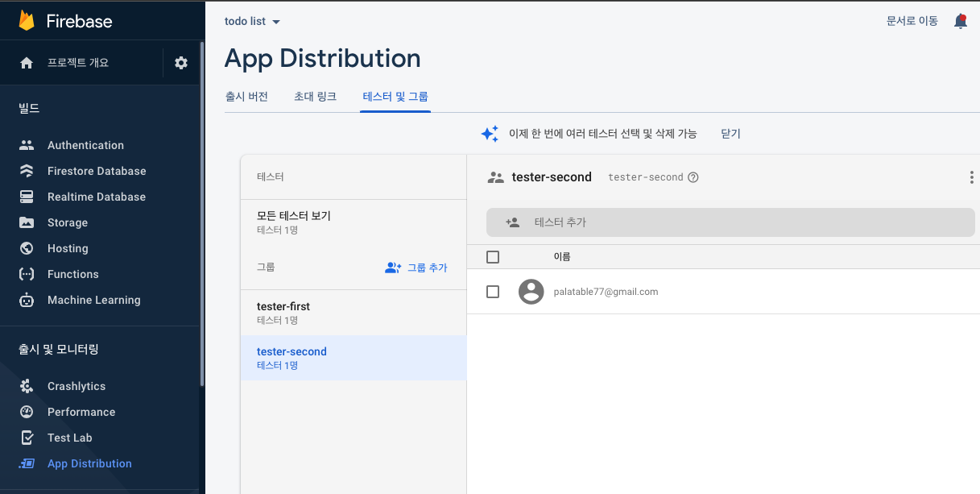Open project overview home icon

point(27,63)
